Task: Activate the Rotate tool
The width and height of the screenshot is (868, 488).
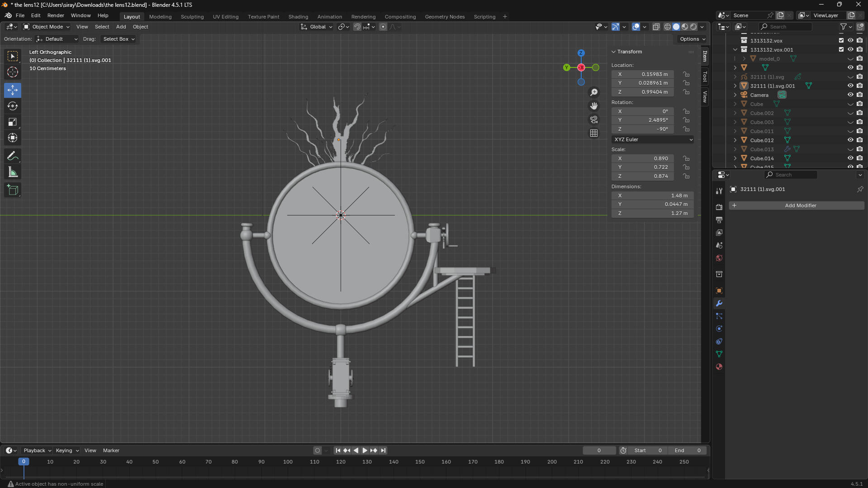Action: click(12, 106)
